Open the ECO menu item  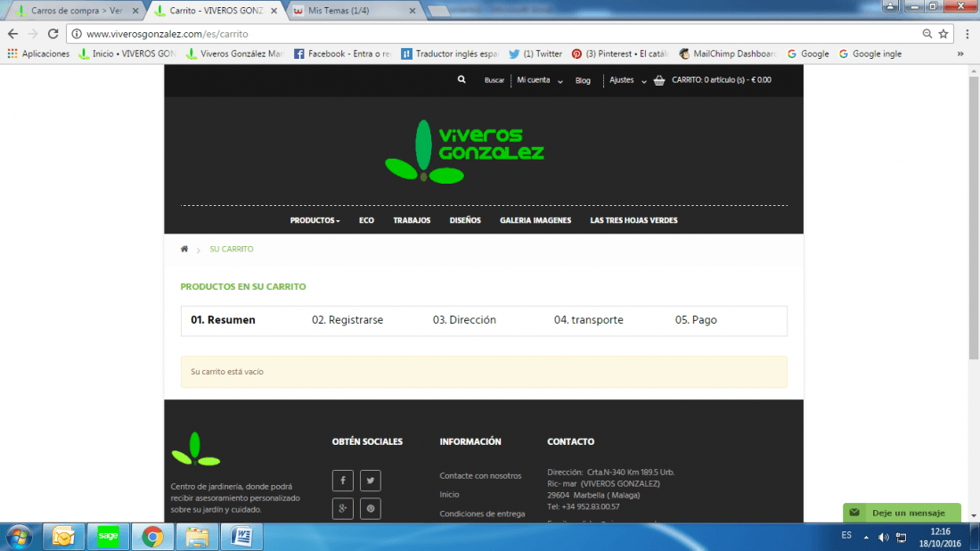(366, 220)
